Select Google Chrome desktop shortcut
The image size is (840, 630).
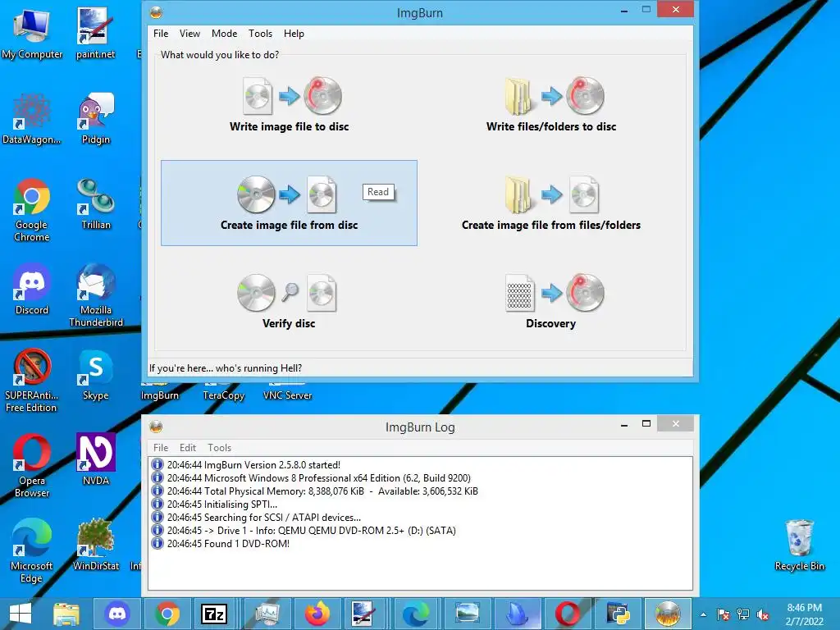(x=32, y=210)
